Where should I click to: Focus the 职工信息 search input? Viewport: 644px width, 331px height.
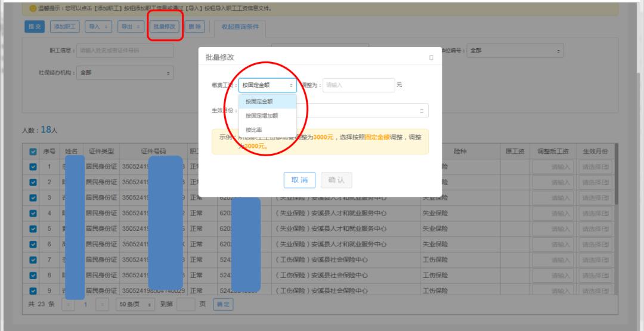(125, 51)
